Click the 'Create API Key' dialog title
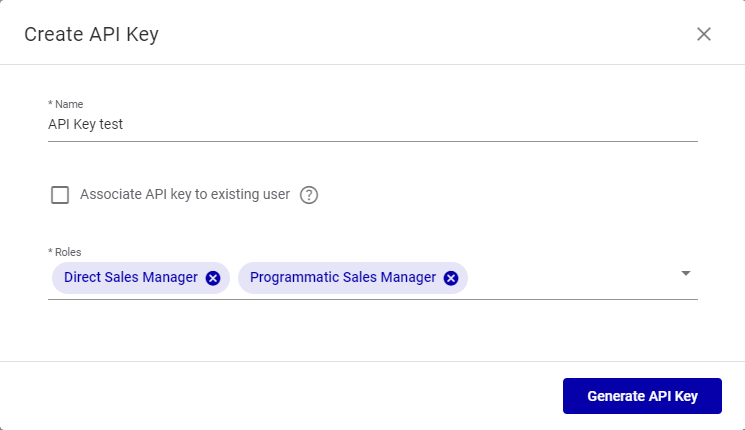 coord(91,34)
